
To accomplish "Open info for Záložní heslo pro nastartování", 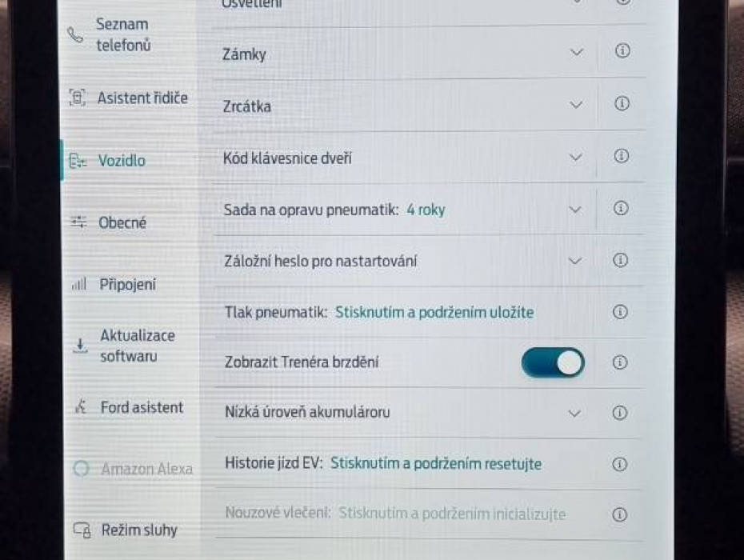I will pyautogui.click(x=620, y=260).
